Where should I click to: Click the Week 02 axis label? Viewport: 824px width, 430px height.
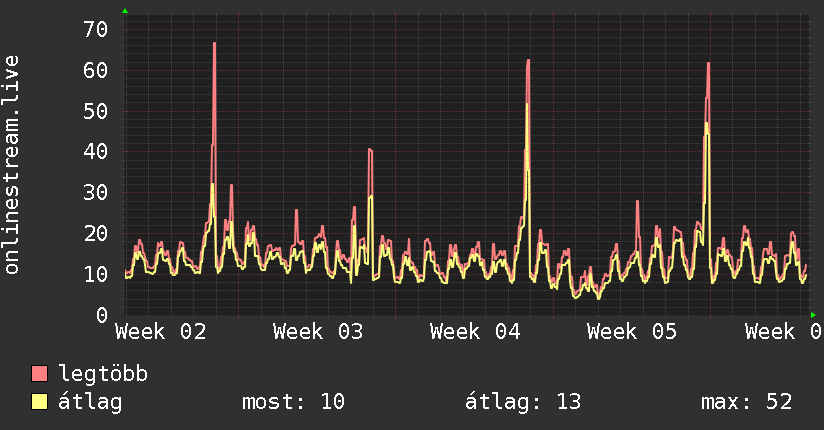tap(161, 332)
